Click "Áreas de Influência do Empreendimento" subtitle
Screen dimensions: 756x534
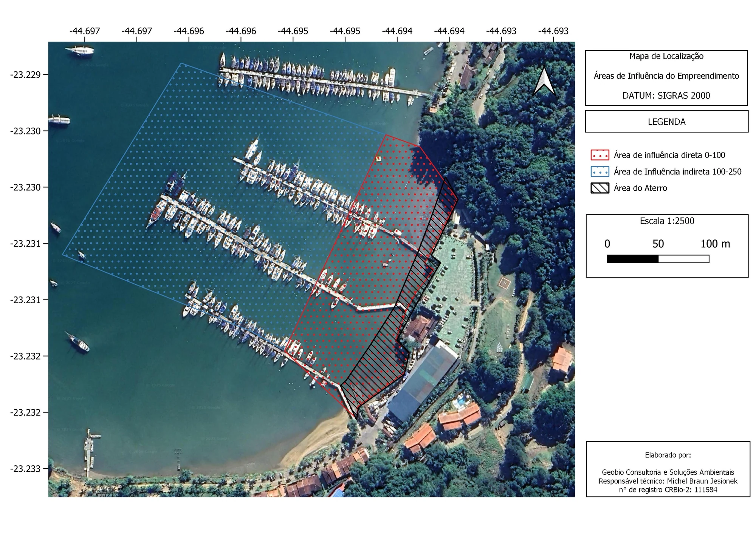pos(666,76)
